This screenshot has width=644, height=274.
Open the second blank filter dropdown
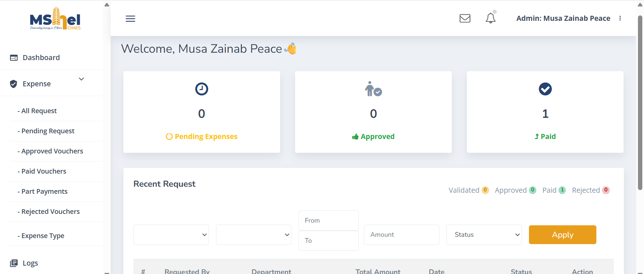(x=254, y=235)
